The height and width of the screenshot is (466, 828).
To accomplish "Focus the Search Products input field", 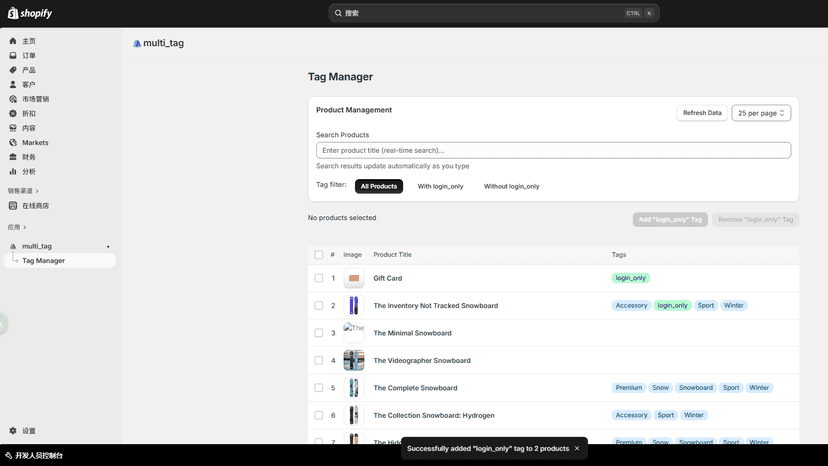I will click(553, 151).
